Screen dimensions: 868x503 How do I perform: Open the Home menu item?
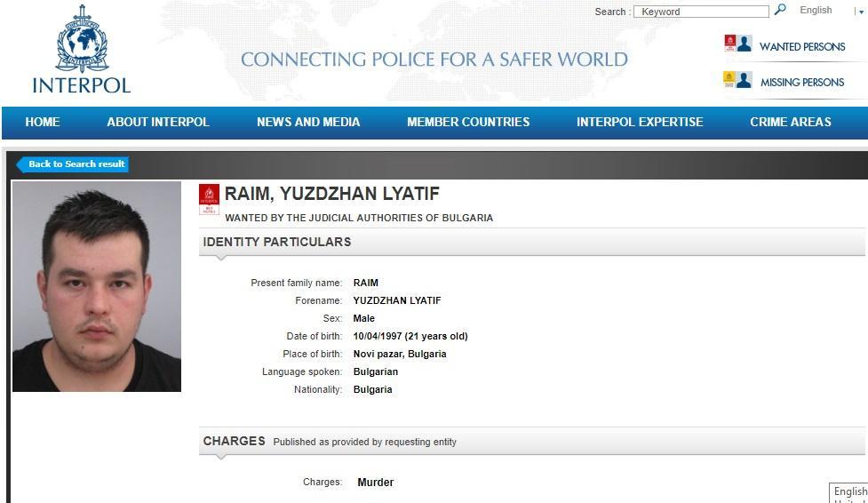click(43, 123)
